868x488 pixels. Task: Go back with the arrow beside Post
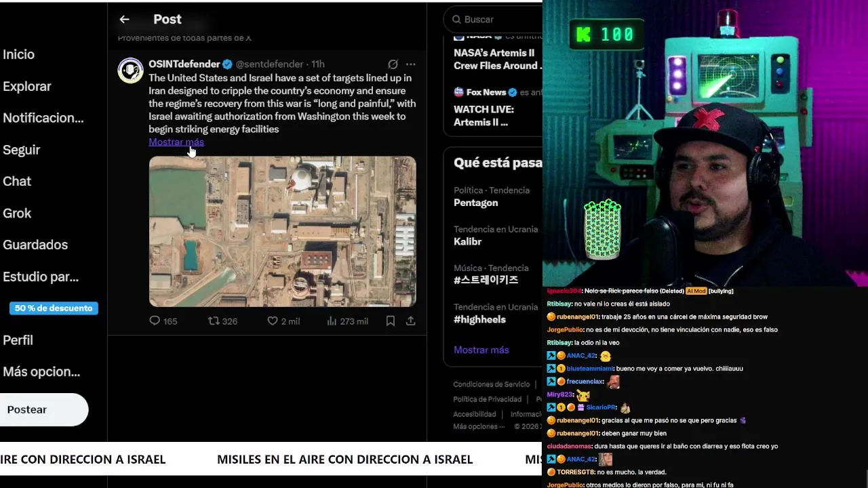coord(124,20)
